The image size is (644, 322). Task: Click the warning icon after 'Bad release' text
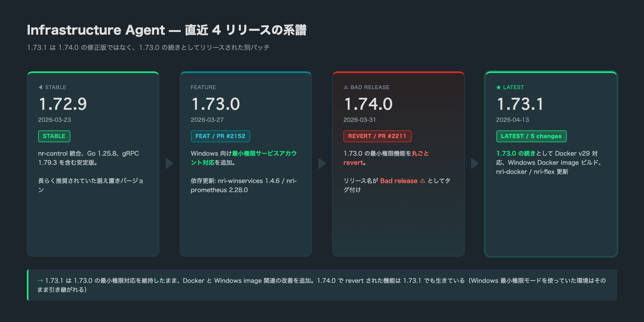click(422, 181)
